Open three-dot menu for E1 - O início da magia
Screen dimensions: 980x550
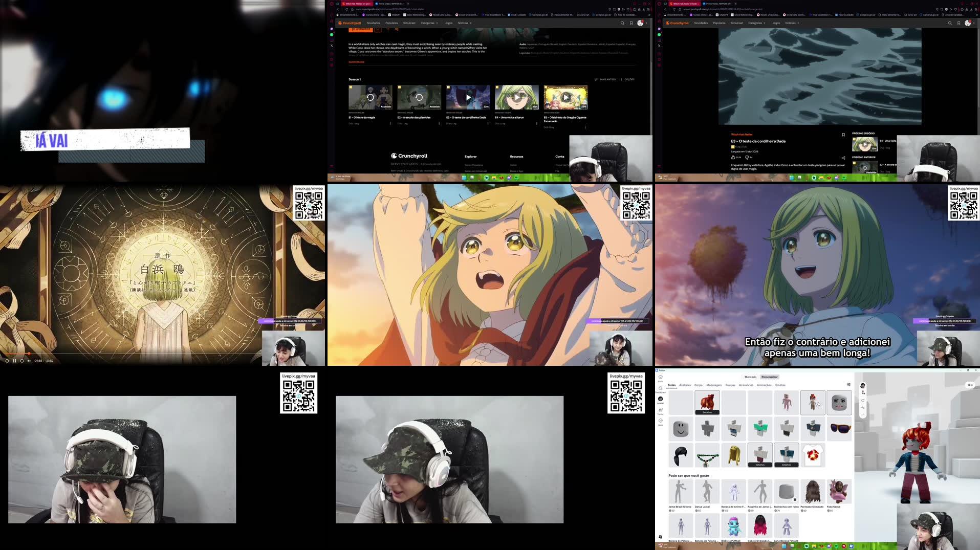[390, 123]
